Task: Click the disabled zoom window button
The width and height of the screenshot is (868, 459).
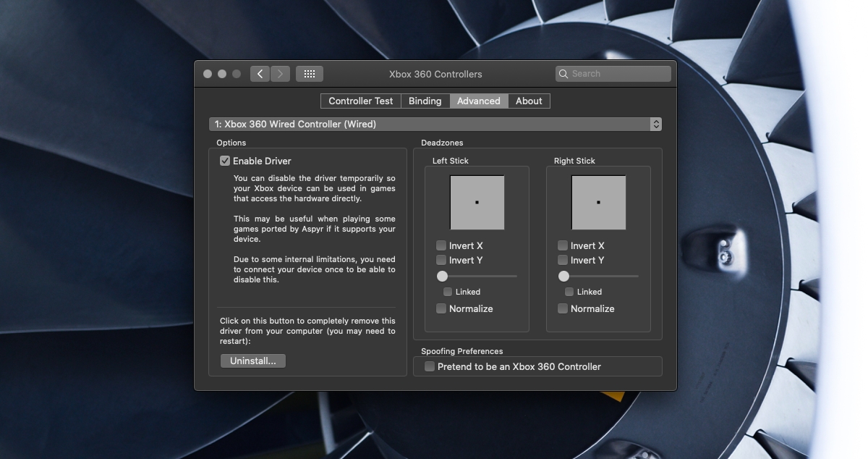Action: [x=237, y=74]
